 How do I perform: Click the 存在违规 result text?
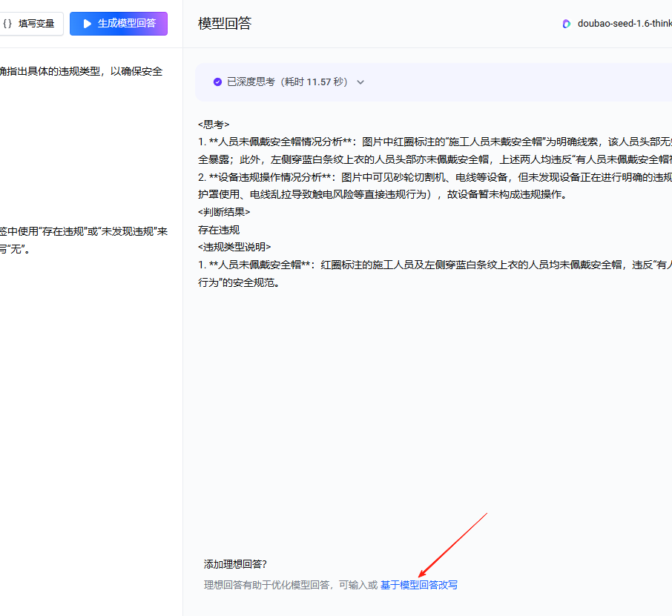[x=219, y=230]
